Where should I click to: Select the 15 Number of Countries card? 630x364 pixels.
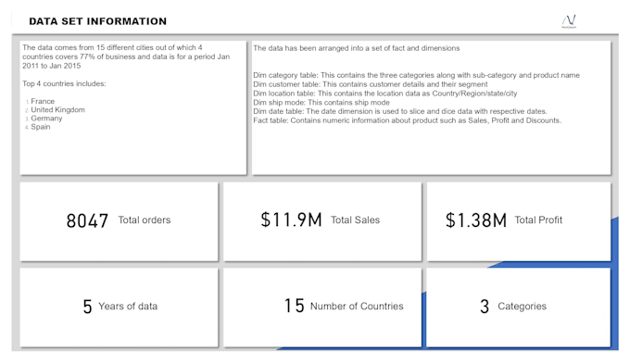322,308
